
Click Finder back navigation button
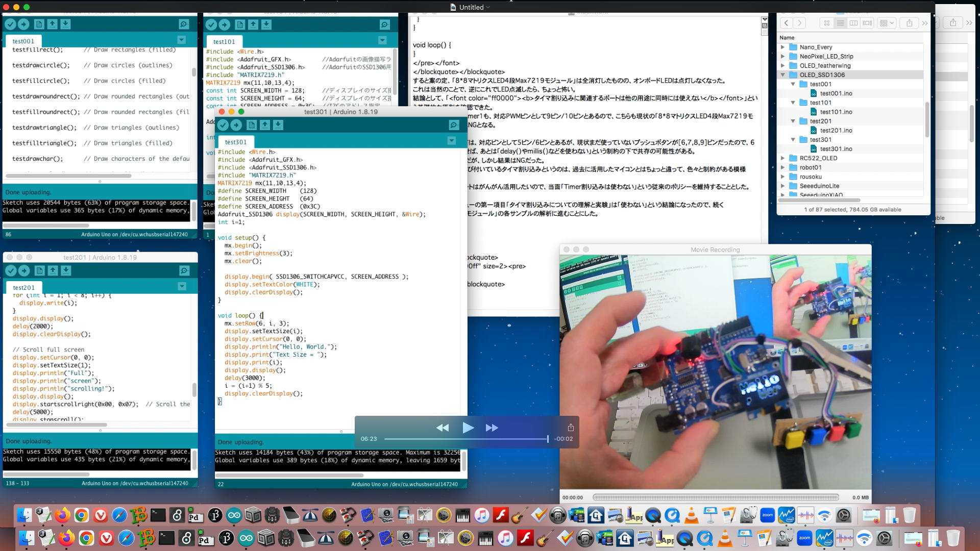coord(787,23)
